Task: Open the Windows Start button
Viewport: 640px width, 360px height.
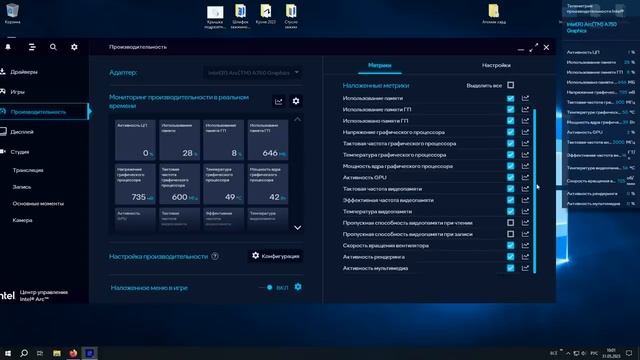Action: pos(8,353)
